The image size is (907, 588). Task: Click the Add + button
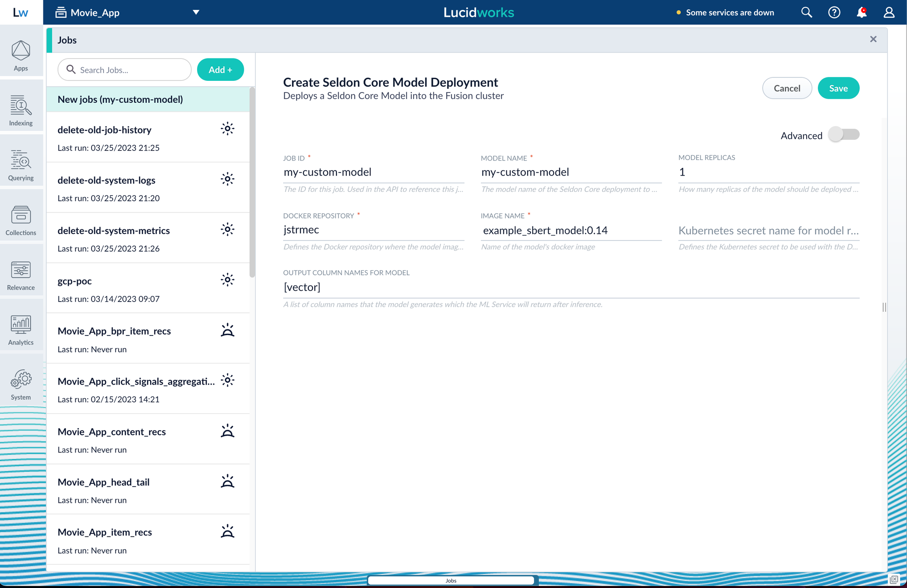pyautogui.click(x=220, y=70)
